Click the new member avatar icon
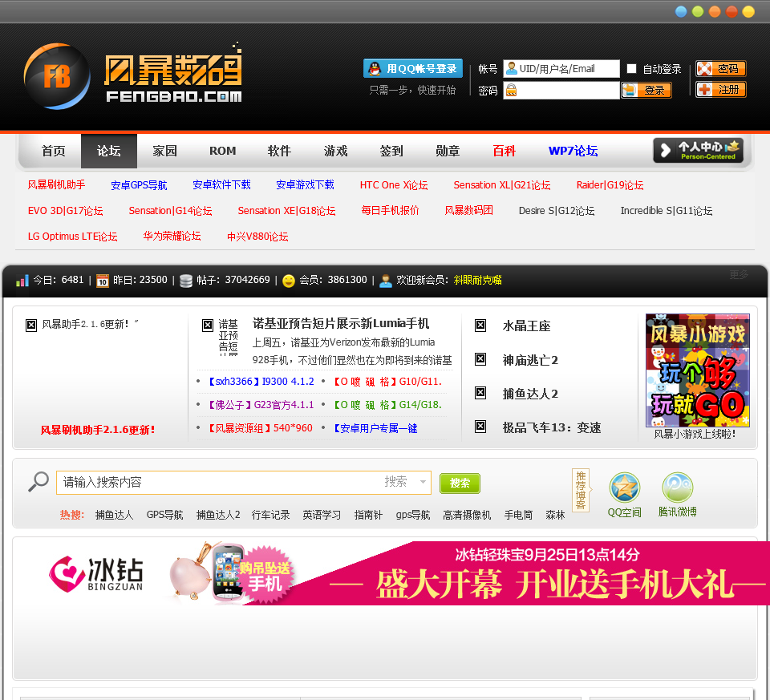Screen dimensions: 770x700 coord(386,281)
